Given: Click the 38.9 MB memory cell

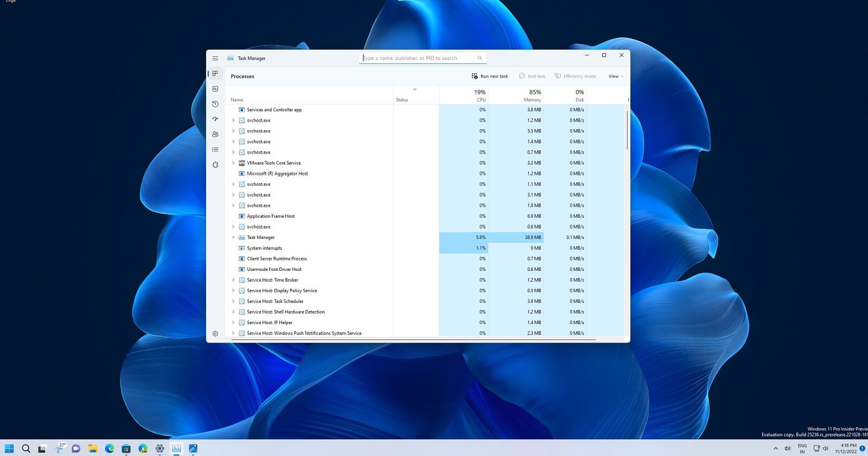Looking at the screenshot, I should (x=515, y=237).
